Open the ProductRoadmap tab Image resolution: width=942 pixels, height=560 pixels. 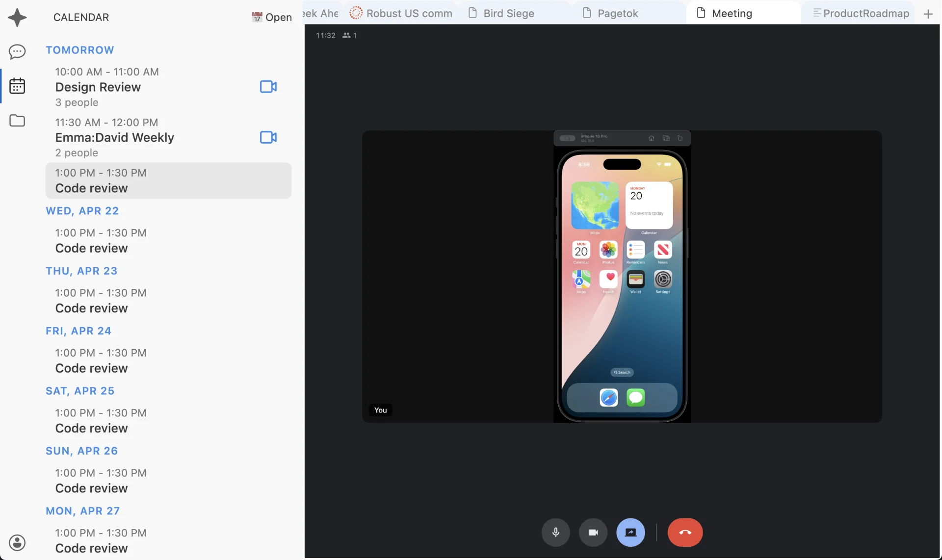point(866,13)
